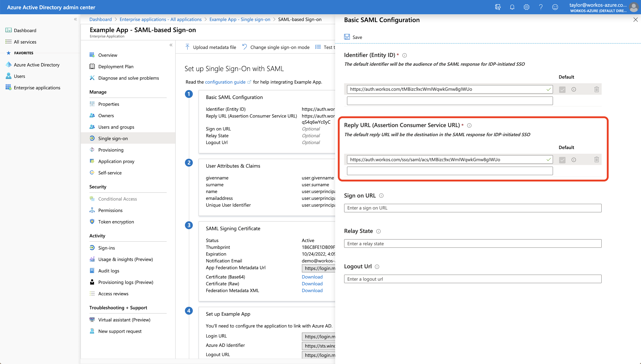641x364 pixels.
Task: Click the info icon next to Reply URL
Action: tap(470, 126)
